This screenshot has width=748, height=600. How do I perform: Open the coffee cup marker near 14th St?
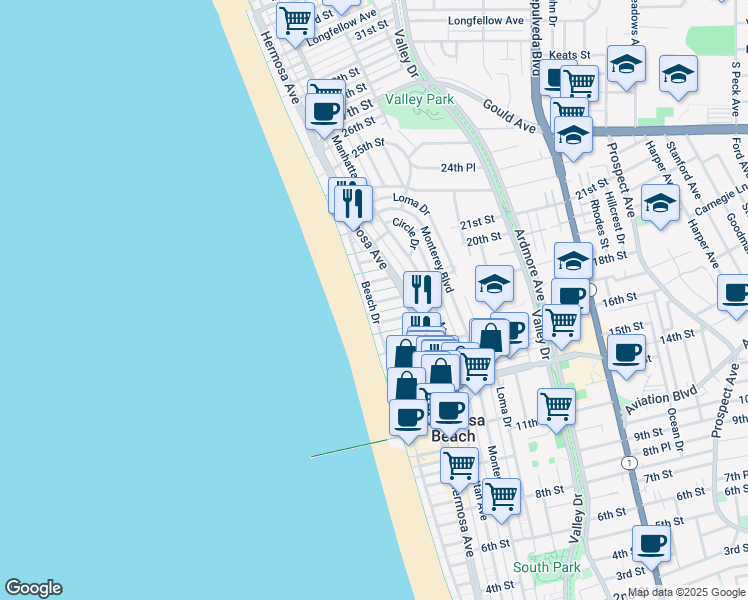coord(626,354)
